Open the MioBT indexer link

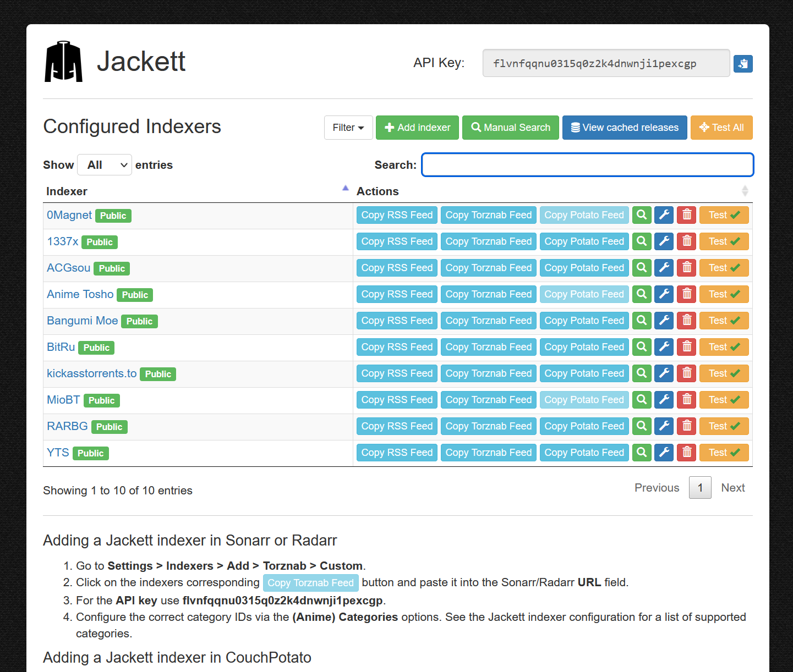click(x=63, y=400)
